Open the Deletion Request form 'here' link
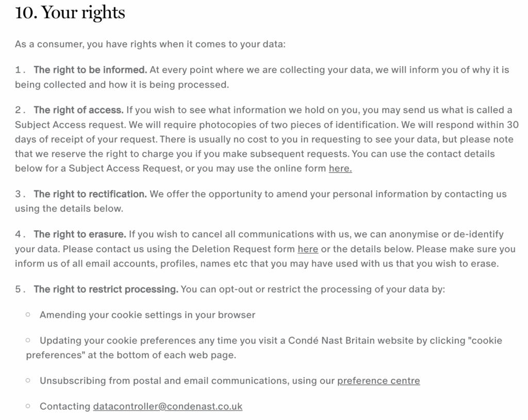The width and height of the screenshot is (528, 420). pyautogui.click(x=308, y=249)
